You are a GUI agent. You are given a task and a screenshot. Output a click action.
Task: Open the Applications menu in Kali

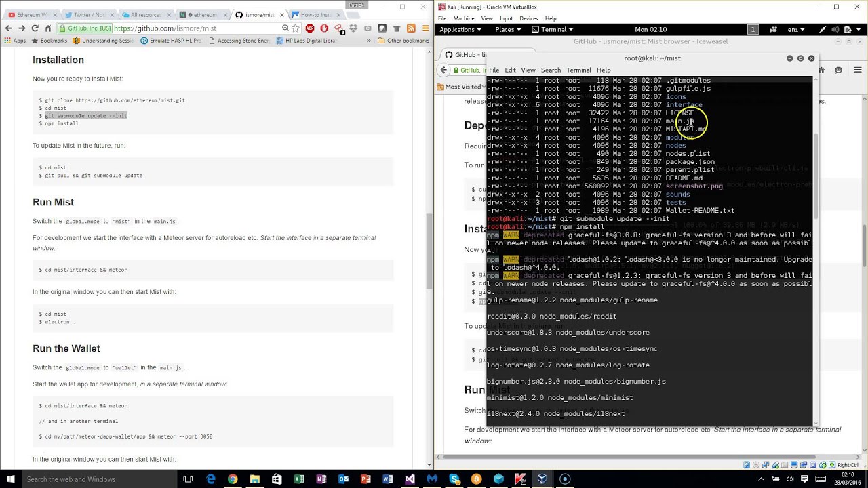[460, 29]
